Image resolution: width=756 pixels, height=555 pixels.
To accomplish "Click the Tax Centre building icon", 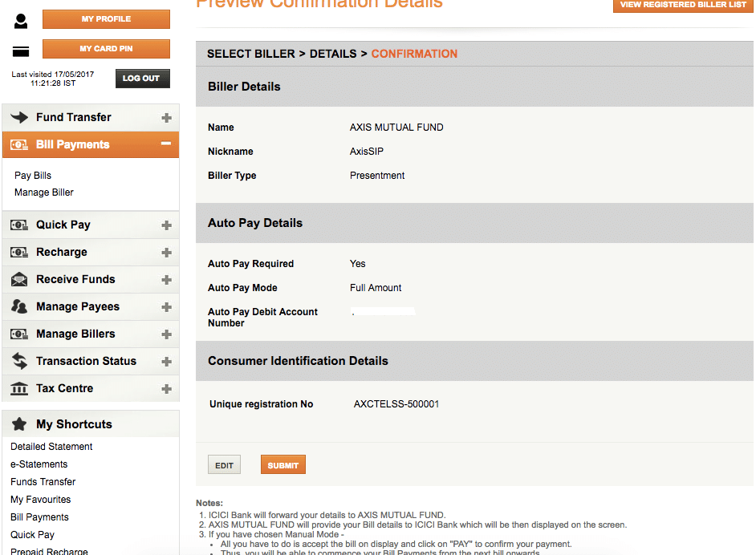I will pyautogui.click(x=19, y=389).
